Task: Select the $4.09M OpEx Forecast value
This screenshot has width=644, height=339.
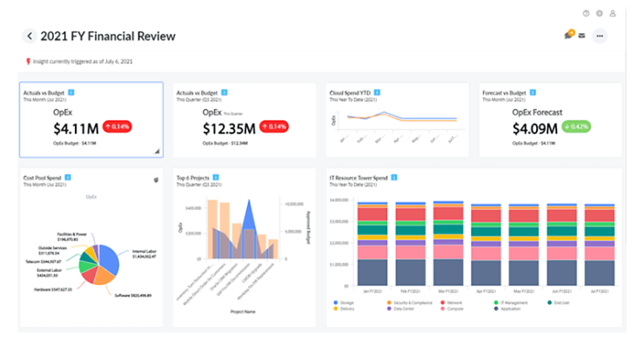Action: [x=535, y=129]
